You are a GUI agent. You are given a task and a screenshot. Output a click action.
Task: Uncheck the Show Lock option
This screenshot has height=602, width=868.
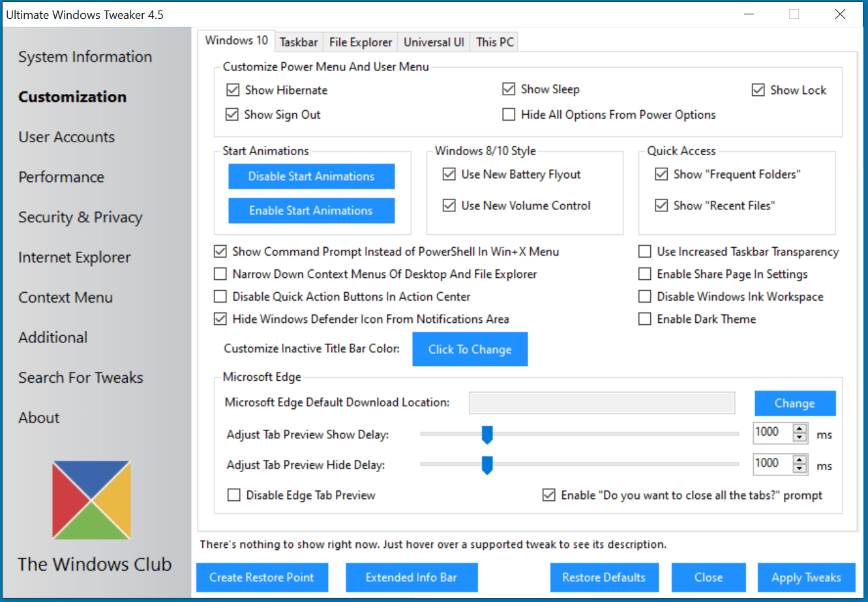coord(758,90)
